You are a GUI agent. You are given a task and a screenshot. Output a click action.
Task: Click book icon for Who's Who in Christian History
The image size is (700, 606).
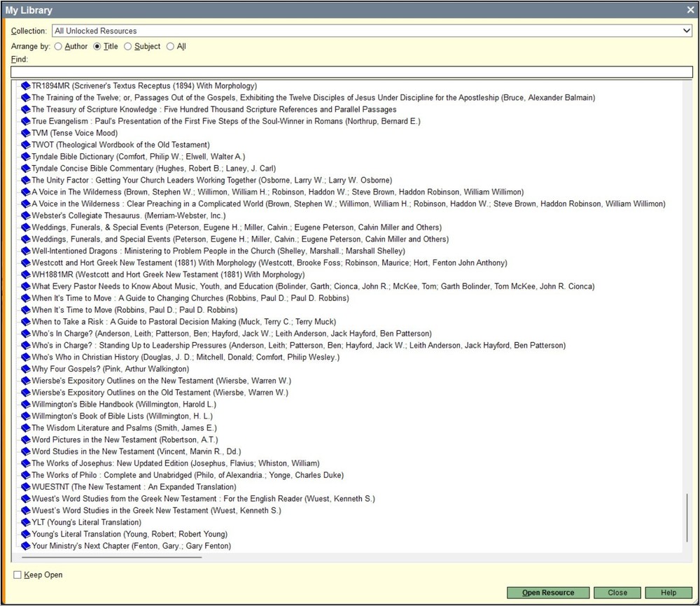tap(26, 358)
